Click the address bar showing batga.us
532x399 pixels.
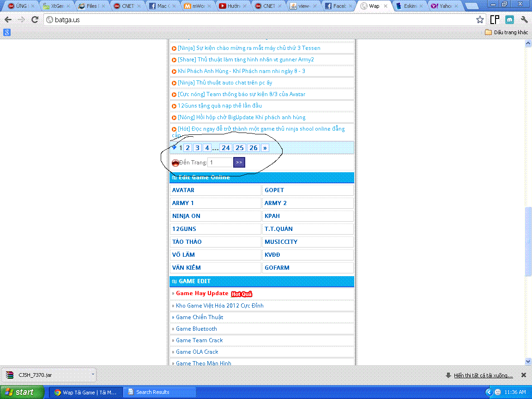tap(259, 20)
